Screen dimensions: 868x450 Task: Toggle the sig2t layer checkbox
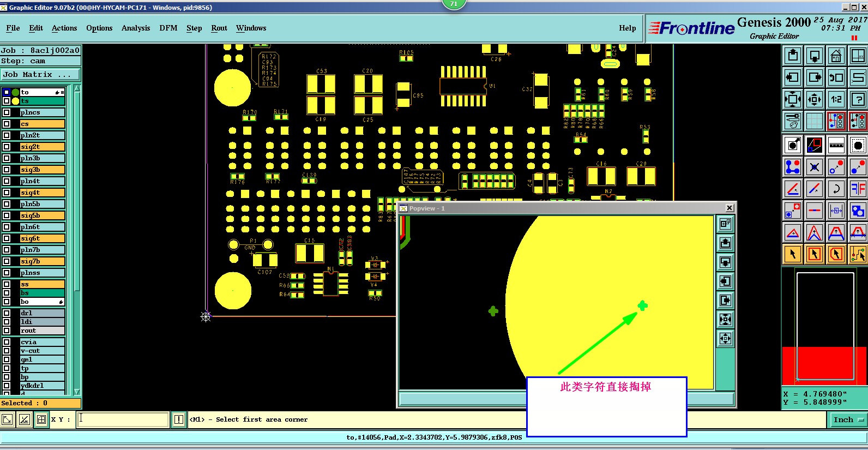coord(7,147)
